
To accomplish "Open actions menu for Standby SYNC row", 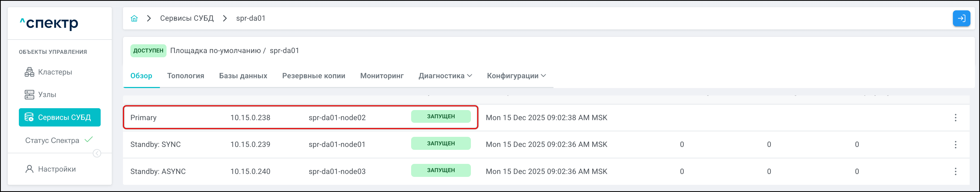I will pos(955,145).
